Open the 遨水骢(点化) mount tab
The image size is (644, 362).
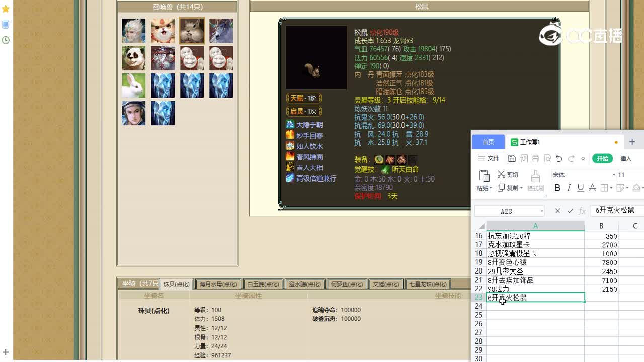304,284
